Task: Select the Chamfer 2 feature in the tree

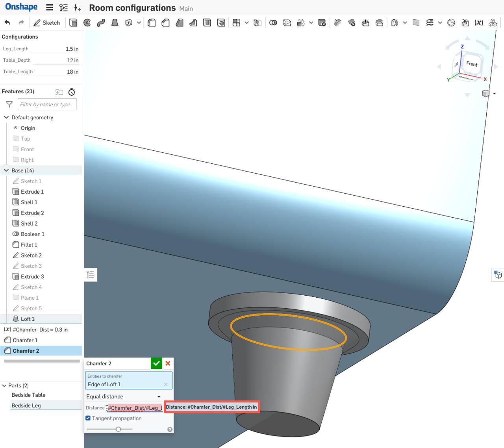Action: click(x=25, y=350)
